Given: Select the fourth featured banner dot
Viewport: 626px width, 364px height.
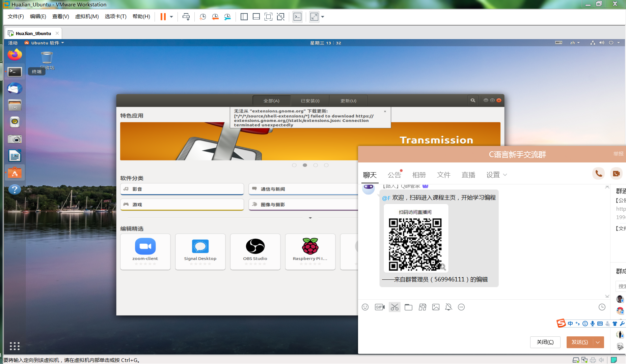Looking at the screenshot, I should point(326,165).
